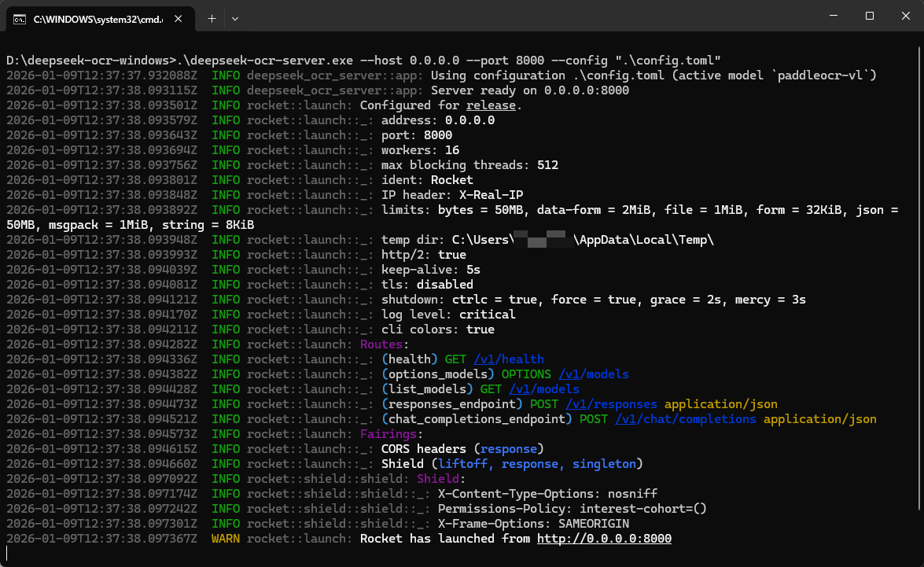Click the response fairing link
The image size is (924, 567).
point(510,448)
